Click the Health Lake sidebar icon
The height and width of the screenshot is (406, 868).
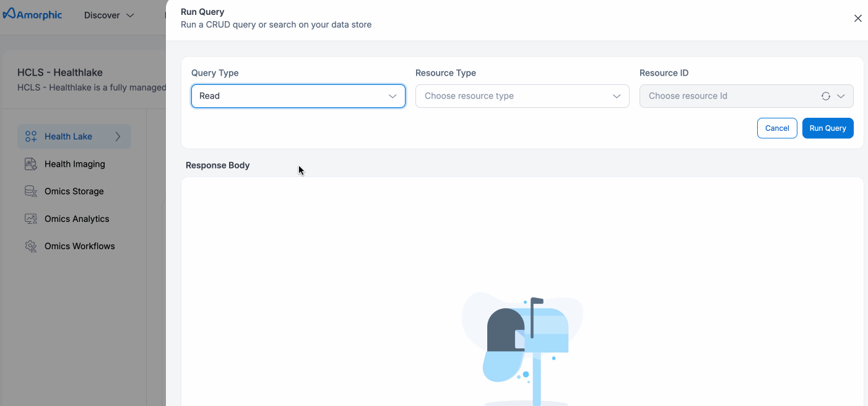click(31, 136)
